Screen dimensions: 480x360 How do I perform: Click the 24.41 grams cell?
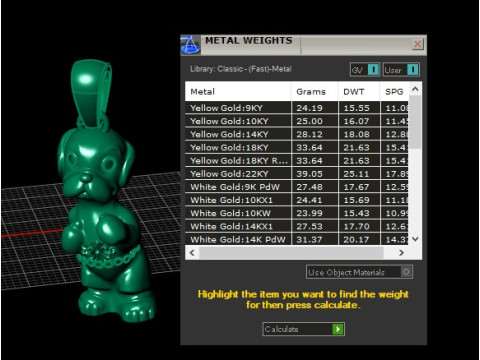coord(314,200)
